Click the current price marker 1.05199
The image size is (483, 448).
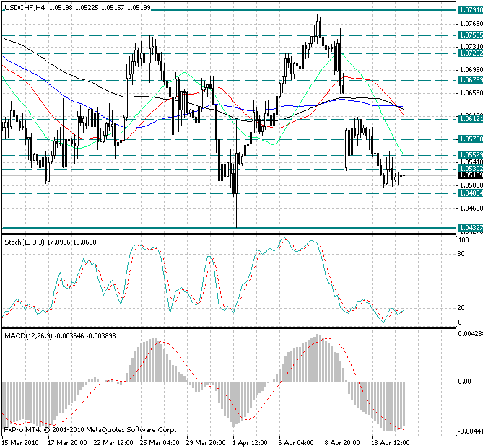[469, 175]
